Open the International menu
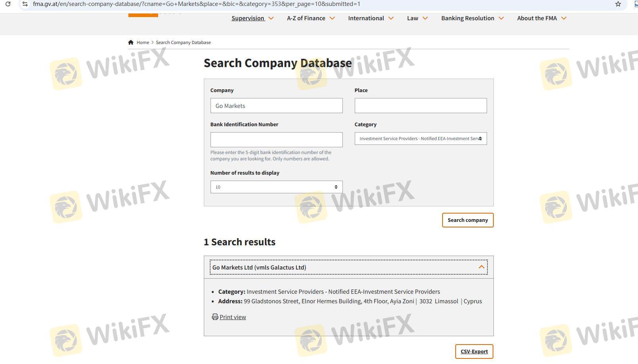 tap(371, 18)
